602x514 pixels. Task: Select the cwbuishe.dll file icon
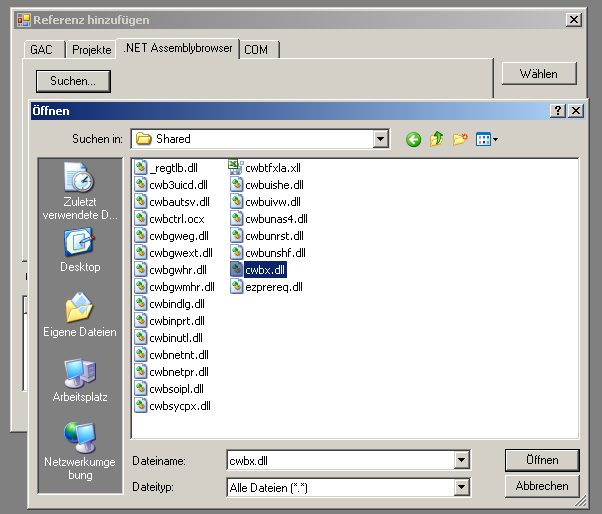point(237,185)
